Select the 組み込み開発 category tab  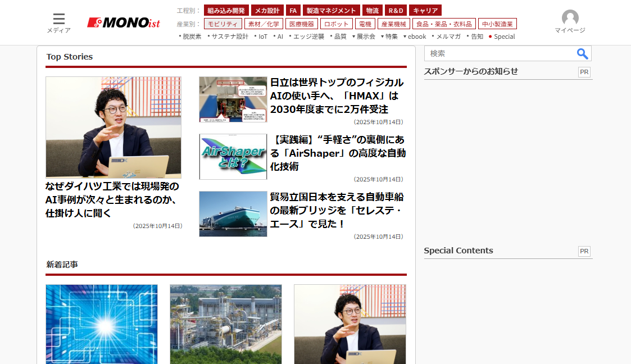coord(226,11)
